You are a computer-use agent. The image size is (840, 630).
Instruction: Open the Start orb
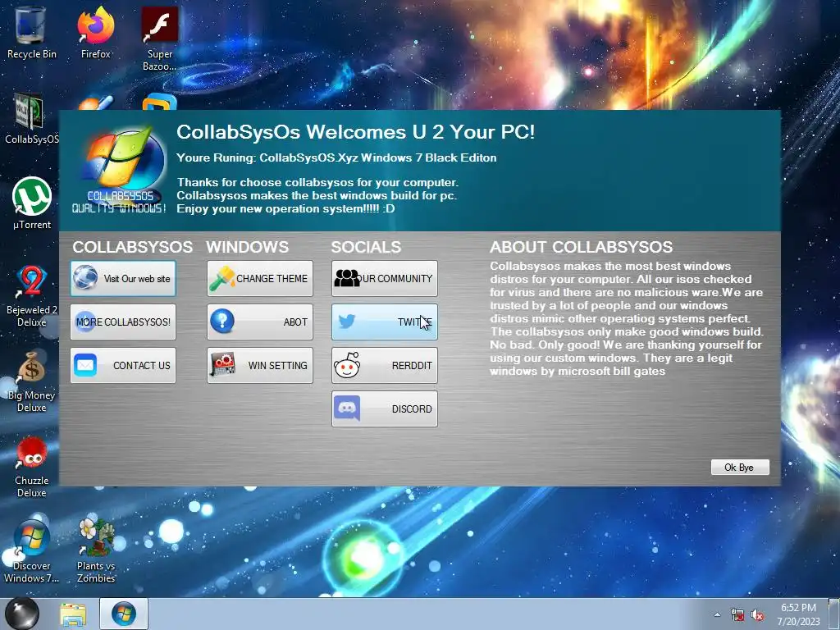(22, 614)
